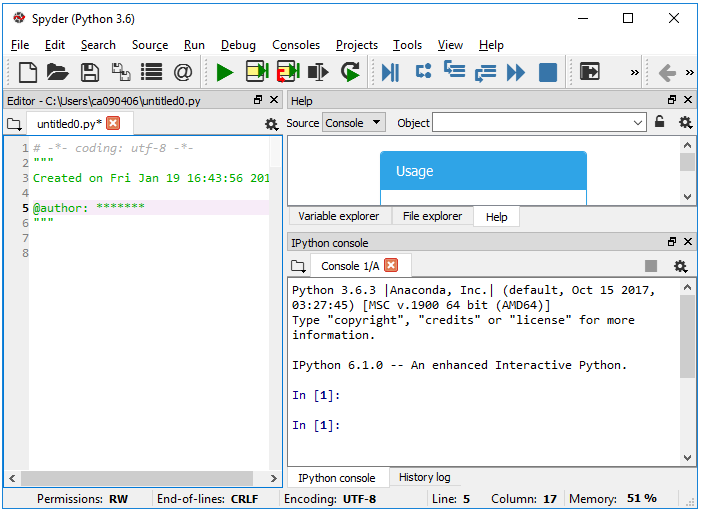Switch to Variable explorer tab

pos(338,216)
